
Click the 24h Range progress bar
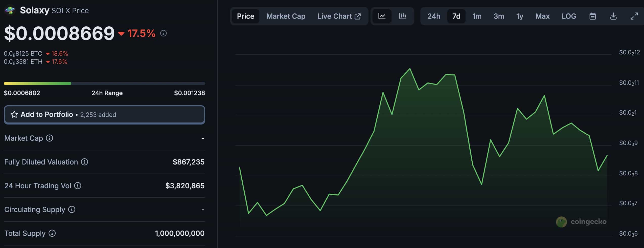point(104,84)
